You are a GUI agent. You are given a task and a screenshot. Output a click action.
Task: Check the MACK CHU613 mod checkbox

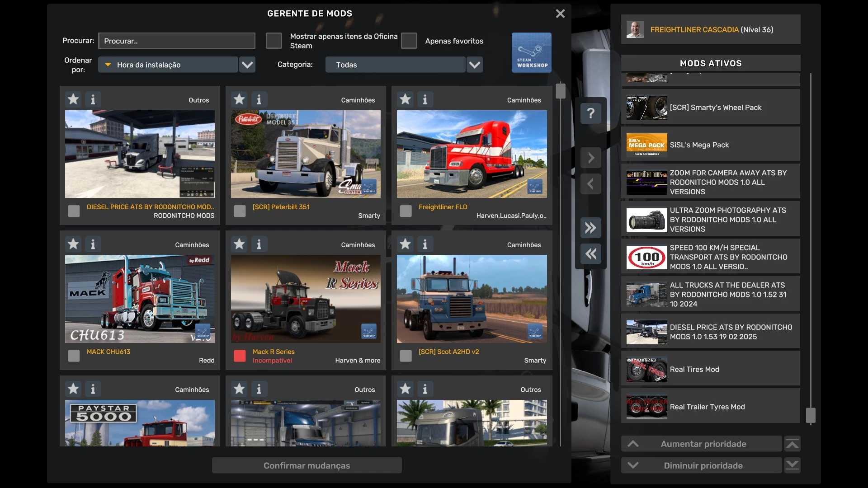click(74, 356)
